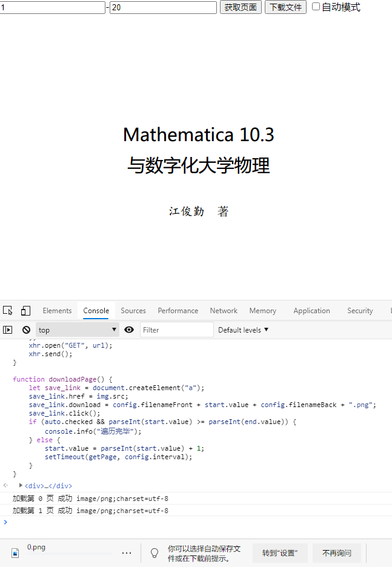Click the console.info("遍历完毕") code line
The image size is (392, 567).
[93, 431]
